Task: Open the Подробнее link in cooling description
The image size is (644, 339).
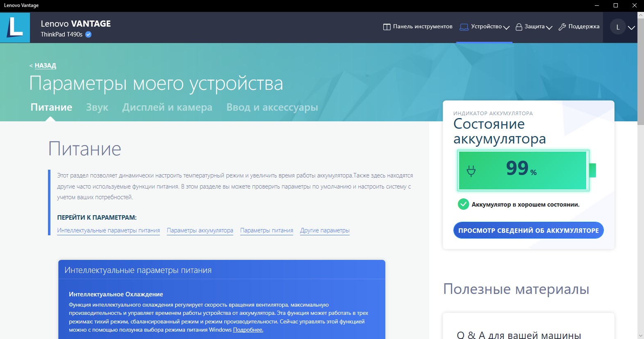Action: (248, 330)
